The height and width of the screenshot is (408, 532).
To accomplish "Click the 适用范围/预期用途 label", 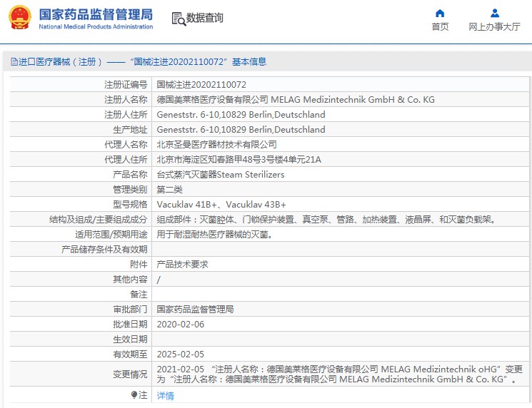I will point(111,235).
